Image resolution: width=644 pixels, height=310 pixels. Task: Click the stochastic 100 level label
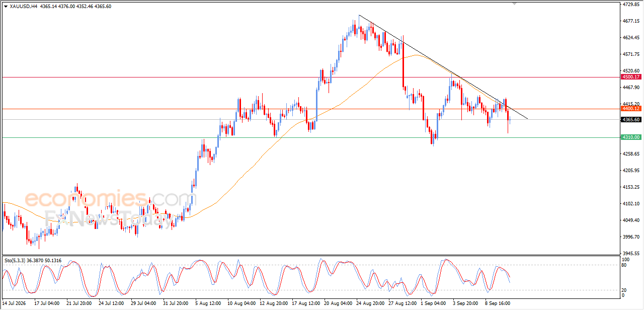coord(626,260)
